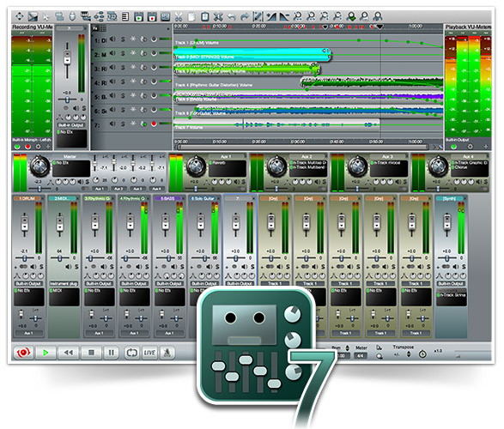Start recording with the red transport button
Image resolution: width=504 pixels, height=429 pixels.
(x=23, y=353)
